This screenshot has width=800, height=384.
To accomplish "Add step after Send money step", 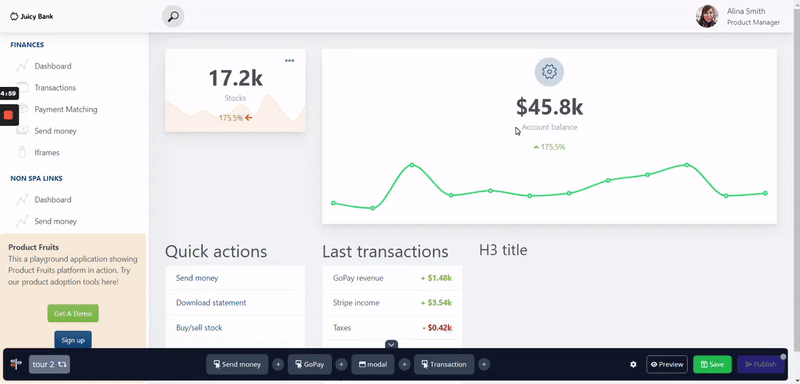I will pyautogui.click(x=278, y=364).
